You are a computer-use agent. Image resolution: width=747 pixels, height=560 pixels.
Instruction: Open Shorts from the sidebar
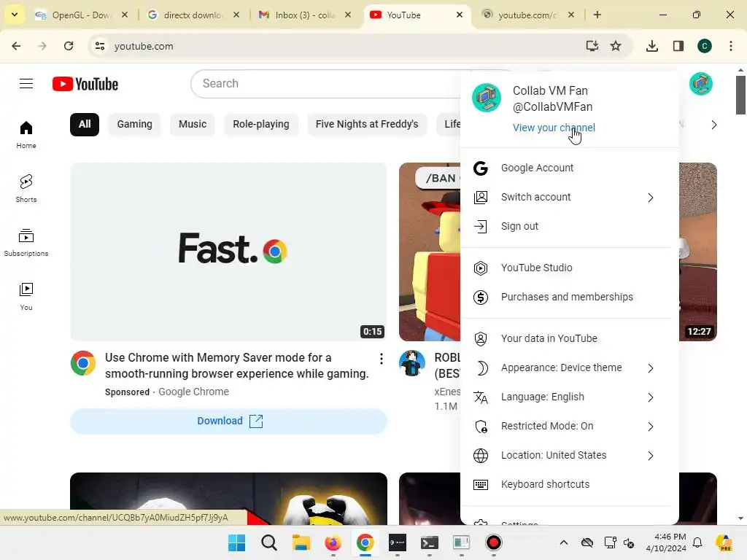(x=26, y=189)
